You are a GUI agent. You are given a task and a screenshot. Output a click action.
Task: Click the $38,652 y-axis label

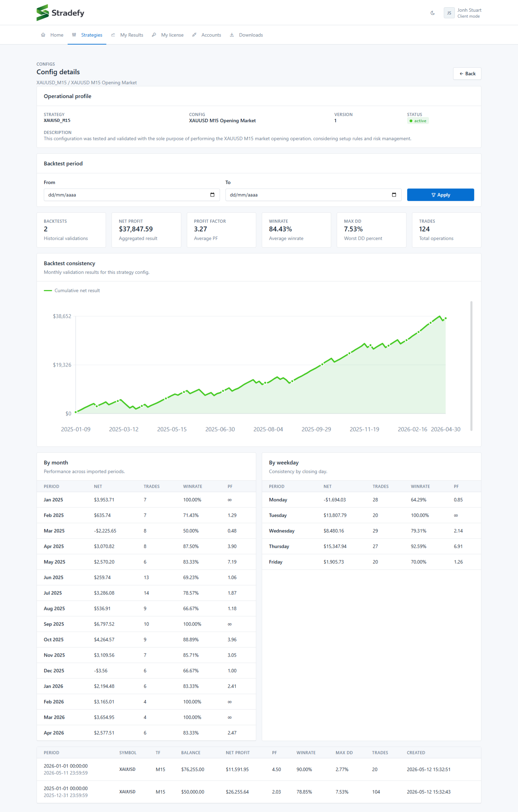click(x=62, y=316)
